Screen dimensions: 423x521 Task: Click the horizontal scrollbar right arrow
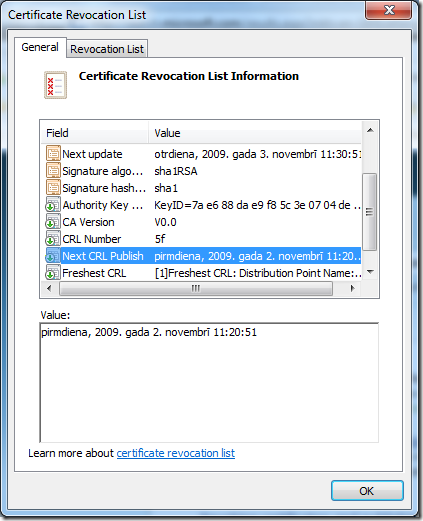(x=352, y=288)
